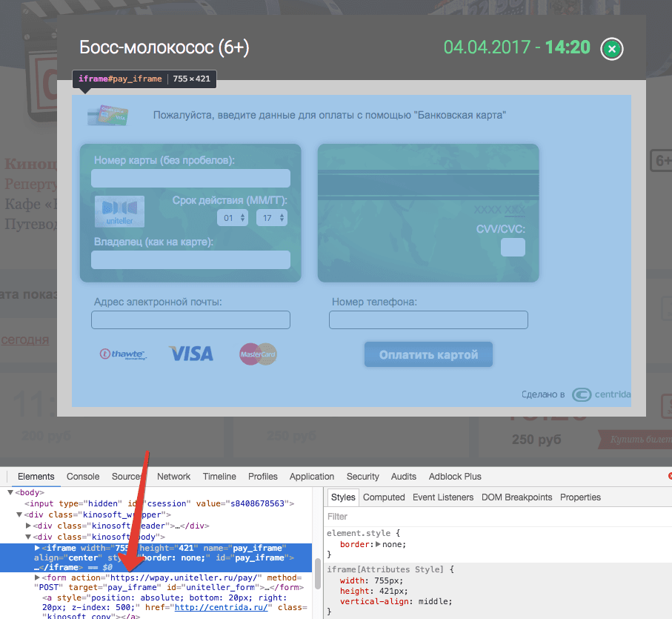The width and height of the screenshot is (672, 619).
Task: Switch to the Elements tab
Action: [x=36, y=477]
